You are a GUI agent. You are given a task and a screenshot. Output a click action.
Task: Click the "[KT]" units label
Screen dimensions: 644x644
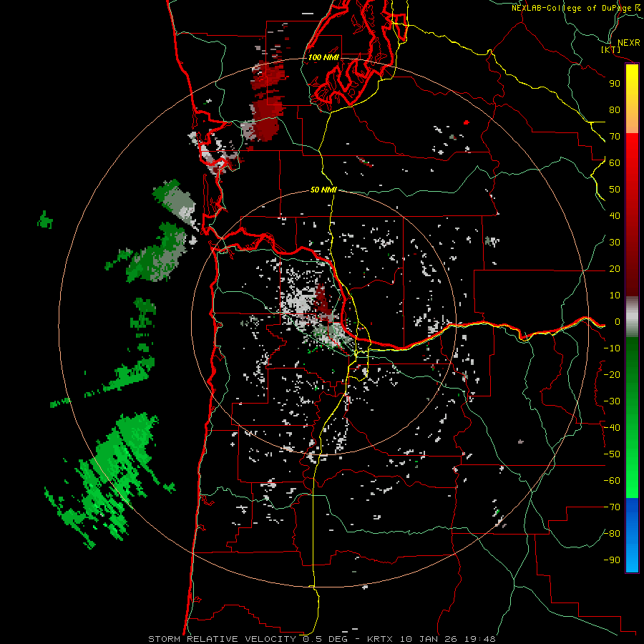point(611,49)
